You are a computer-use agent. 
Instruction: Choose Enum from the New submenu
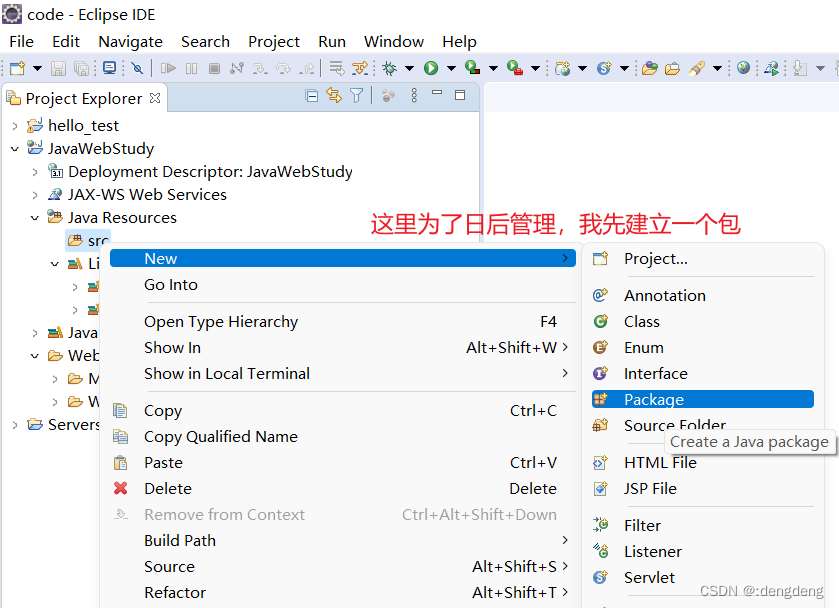pos(703,347)
